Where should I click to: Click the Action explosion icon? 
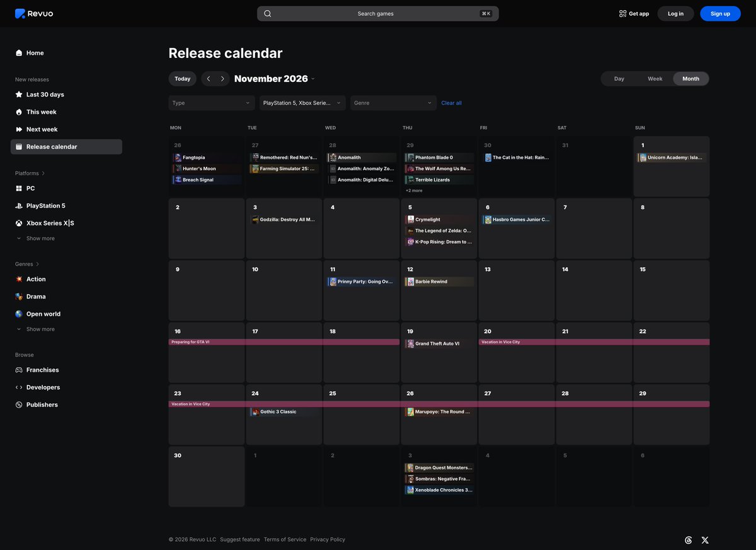19,279
